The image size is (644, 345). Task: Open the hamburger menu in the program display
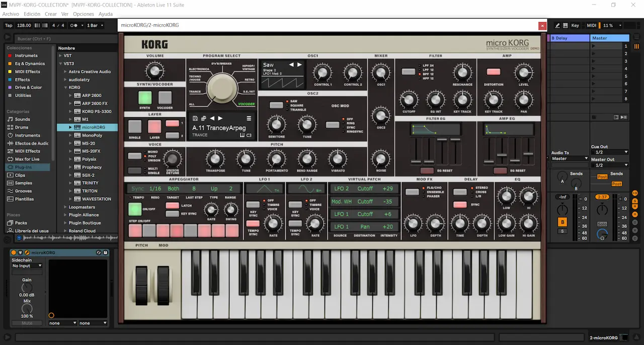pyautogui.click(x=249, y=118)
